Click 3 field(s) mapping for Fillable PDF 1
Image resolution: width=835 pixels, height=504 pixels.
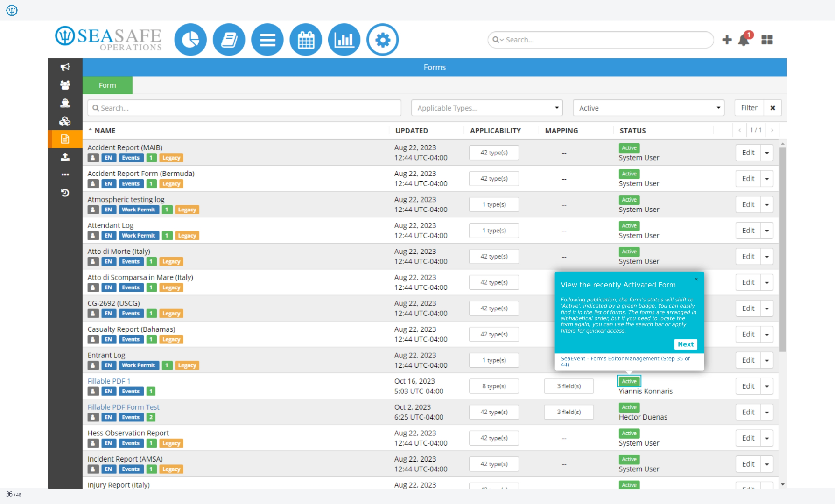[x=569, y=386]
